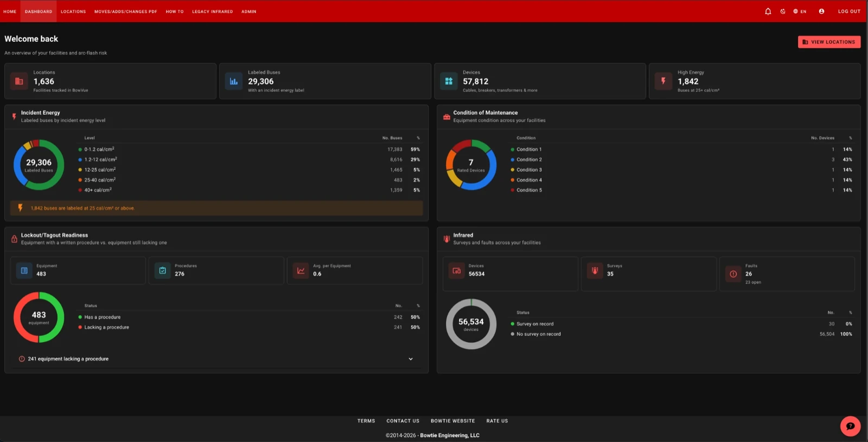Click the Infrared panel header icon
Screen dimensions: 868x442
(446, 239)
